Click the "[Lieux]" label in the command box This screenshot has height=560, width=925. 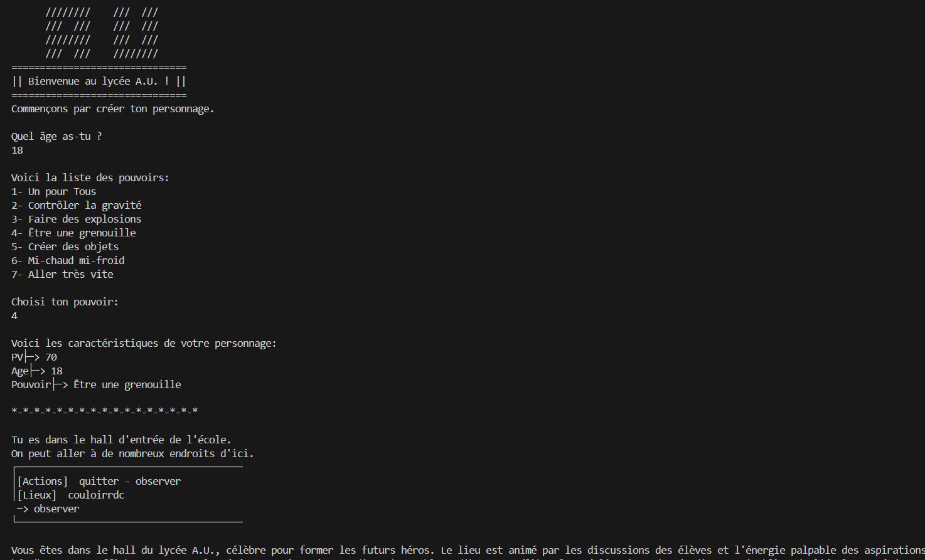point(37,495)
